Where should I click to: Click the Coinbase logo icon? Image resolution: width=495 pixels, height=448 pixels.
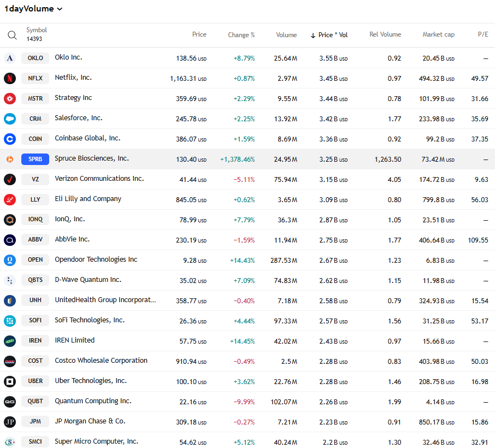pos(10,139)
